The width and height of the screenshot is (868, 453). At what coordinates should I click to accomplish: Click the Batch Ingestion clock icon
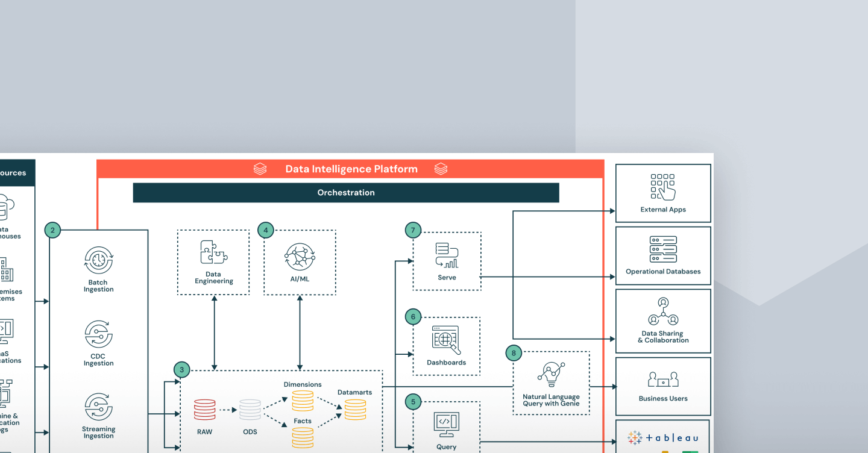pyautogui.click(x=99, y=260)
